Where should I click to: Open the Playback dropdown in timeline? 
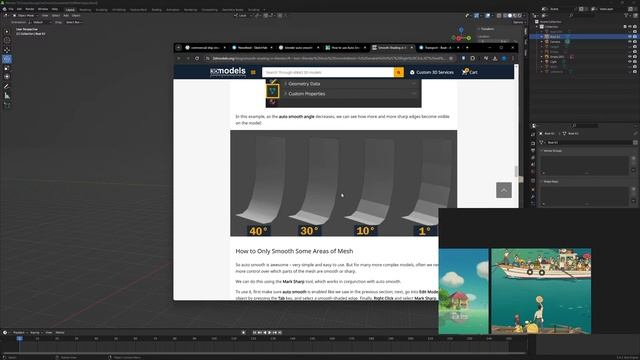pyautogui.click(x=19, y=333)
